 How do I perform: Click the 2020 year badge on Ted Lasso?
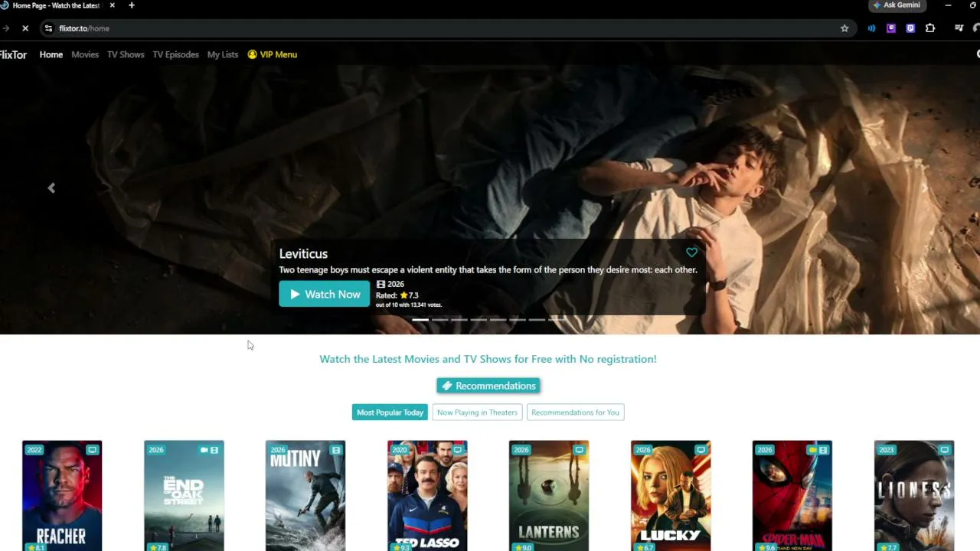[x=400, y=450]
